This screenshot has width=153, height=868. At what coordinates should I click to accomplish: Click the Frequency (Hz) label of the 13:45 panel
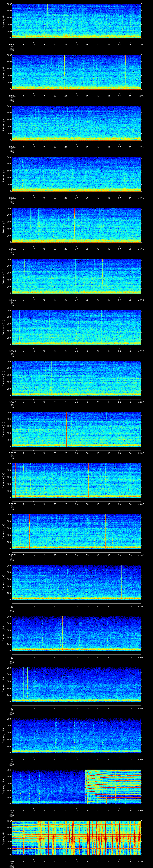click(3, 786)
